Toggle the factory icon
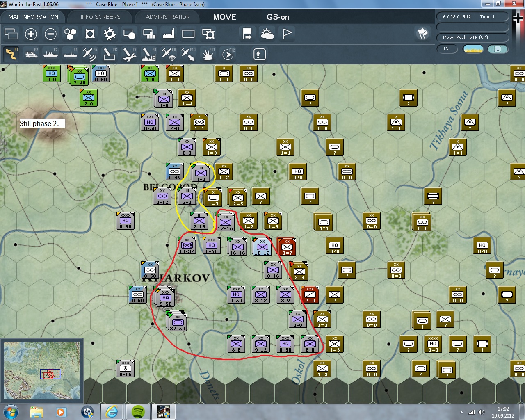525x420 pixels. (169, 34)
